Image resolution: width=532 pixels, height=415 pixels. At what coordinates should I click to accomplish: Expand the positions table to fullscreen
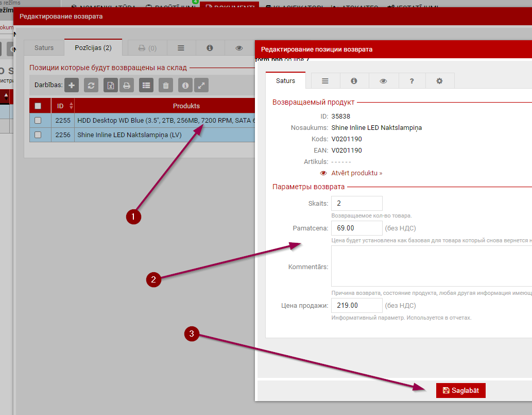201,86
